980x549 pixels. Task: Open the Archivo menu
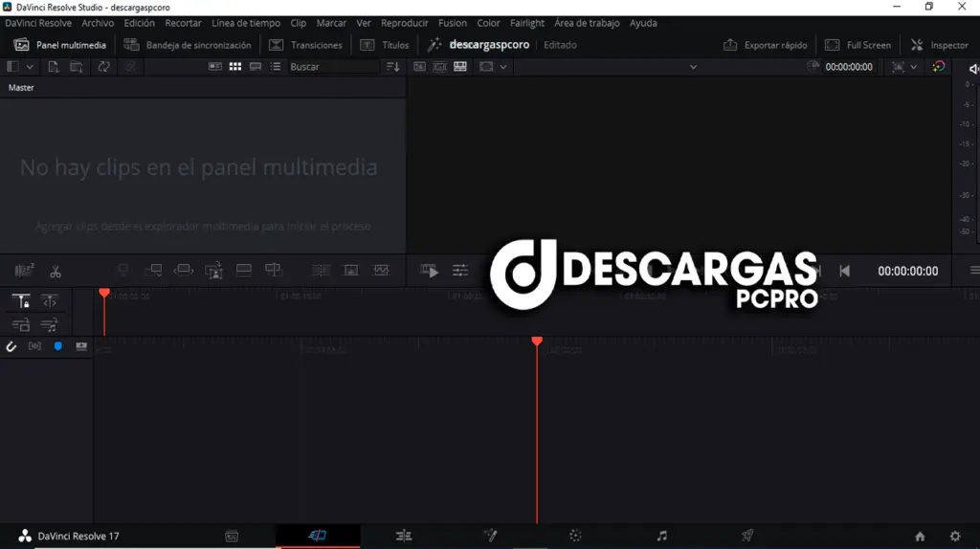(x=98, y=23)
